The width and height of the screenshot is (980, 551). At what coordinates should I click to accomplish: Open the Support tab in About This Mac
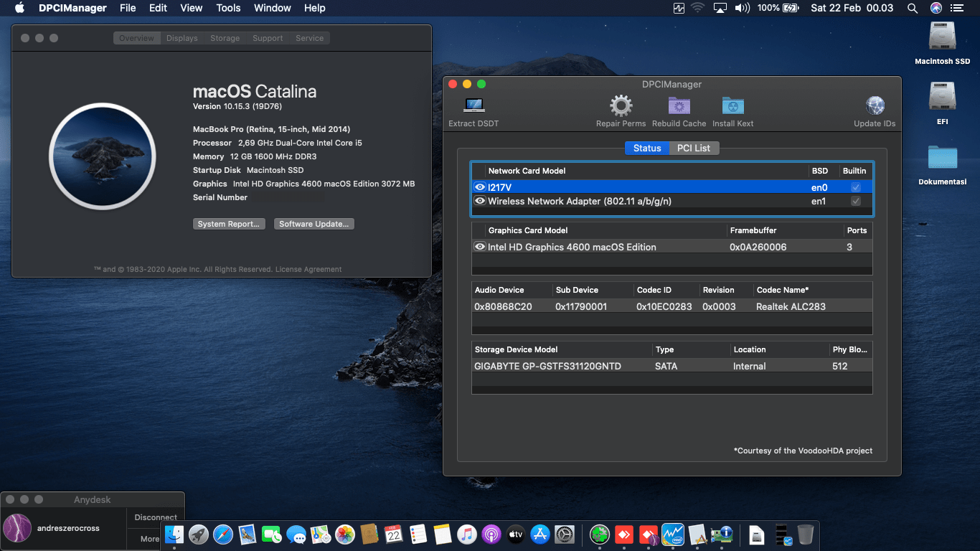point(268,38)
